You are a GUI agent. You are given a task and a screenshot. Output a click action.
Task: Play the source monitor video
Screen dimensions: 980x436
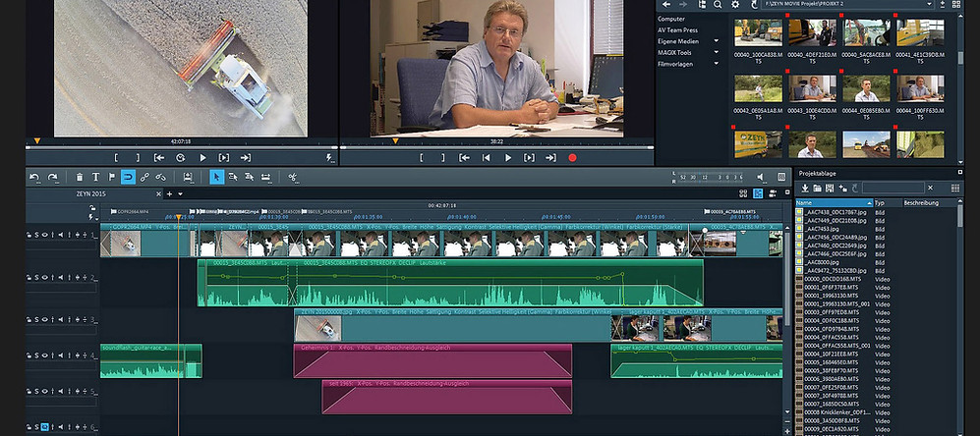pos(202,158)
